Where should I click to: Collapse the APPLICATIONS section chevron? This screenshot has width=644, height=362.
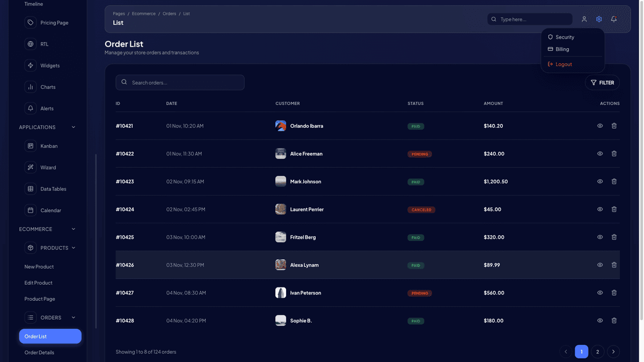tap(74, 127)
